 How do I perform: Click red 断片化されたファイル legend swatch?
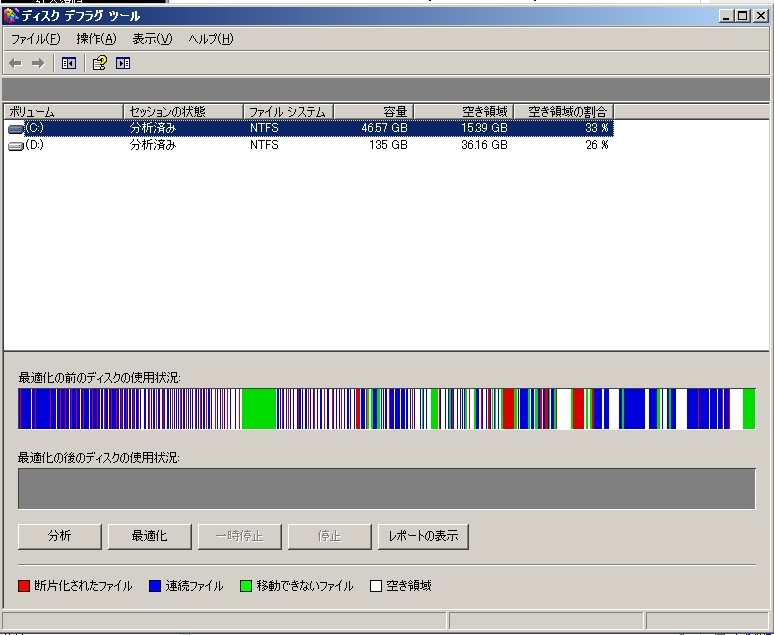(24, 586)
